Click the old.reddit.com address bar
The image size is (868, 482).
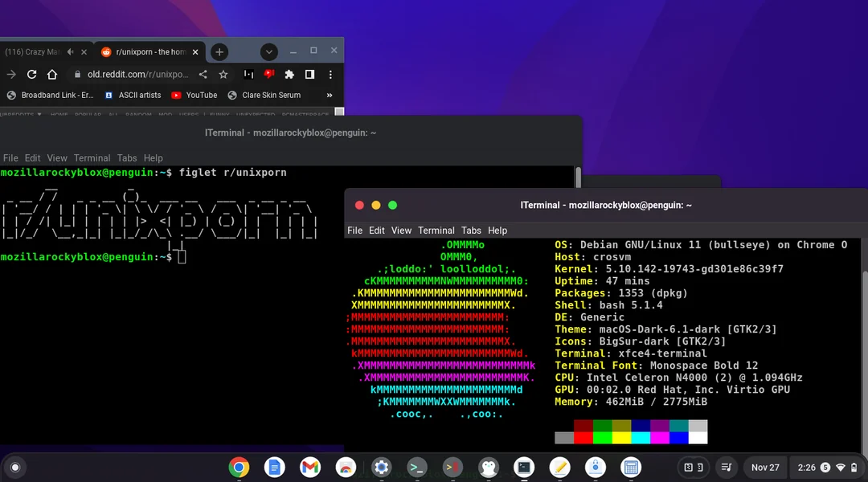pos(138,74)
